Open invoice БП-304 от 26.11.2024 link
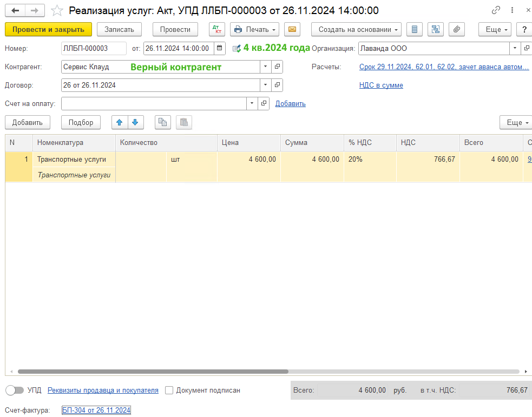Screen dimensions: 532x417 click(96, 410)
